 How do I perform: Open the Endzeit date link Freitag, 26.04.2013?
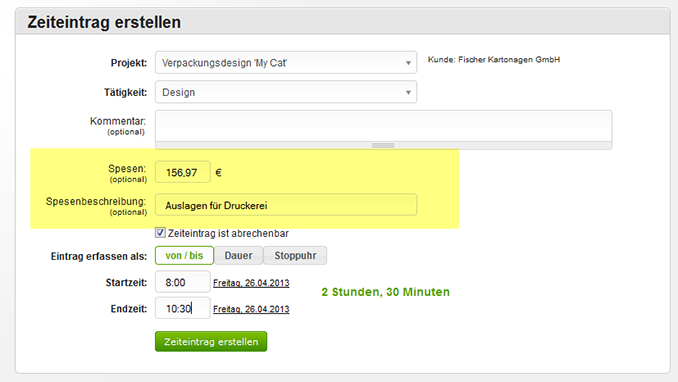[251, 309]
